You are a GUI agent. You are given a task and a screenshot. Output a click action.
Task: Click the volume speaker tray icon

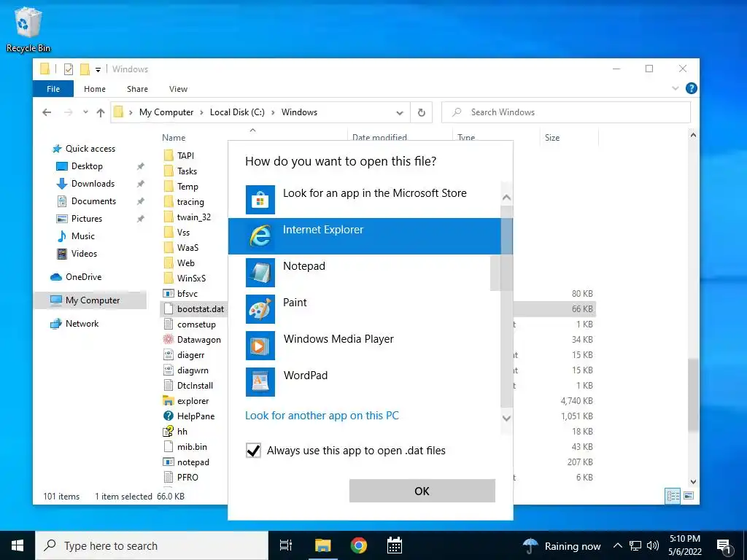(x=653, y=545)
